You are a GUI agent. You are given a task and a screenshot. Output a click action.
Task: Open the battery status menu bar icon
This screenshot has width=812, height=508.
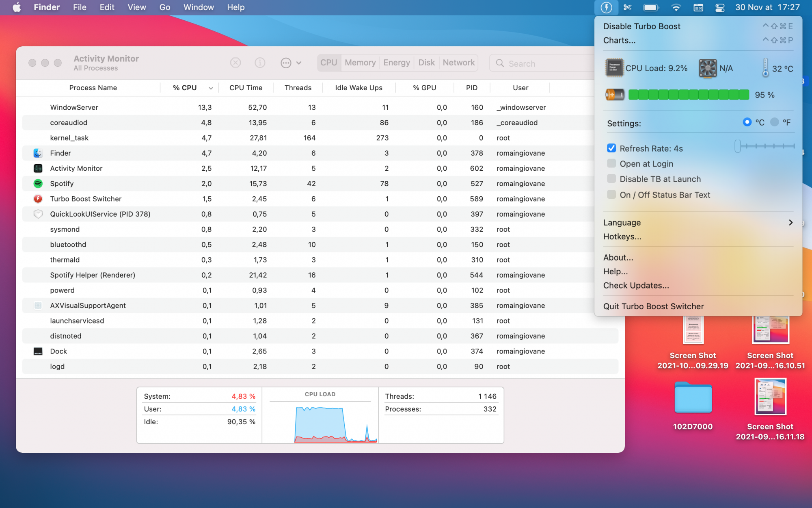coord(651,7)
